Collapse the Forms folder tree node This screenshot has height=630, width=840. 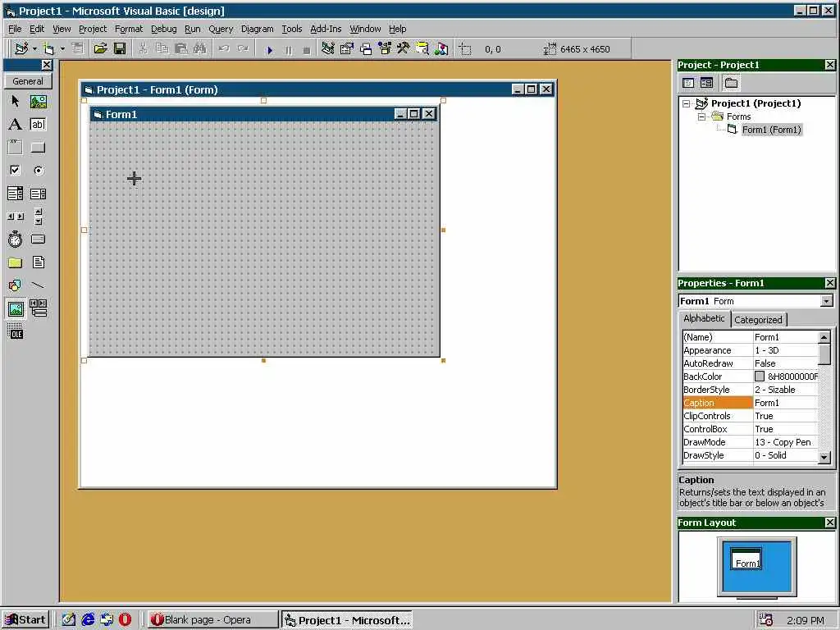[701, 116]
